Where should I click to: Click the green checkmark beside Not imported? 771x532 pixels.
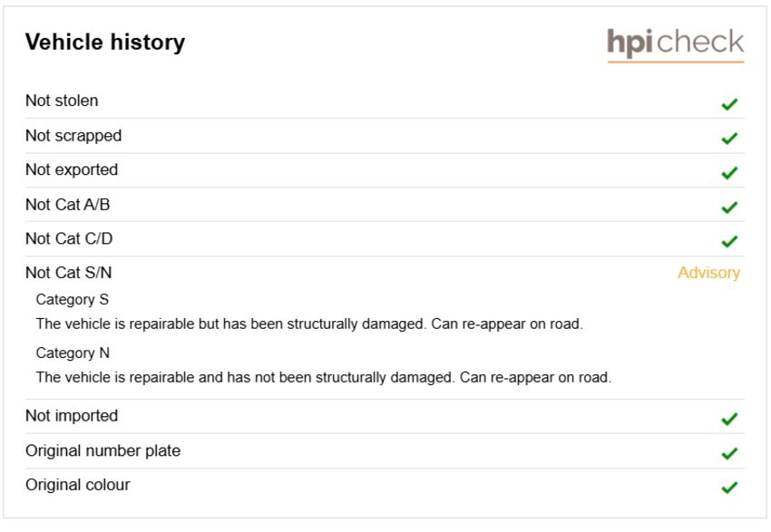pos(729,419)
